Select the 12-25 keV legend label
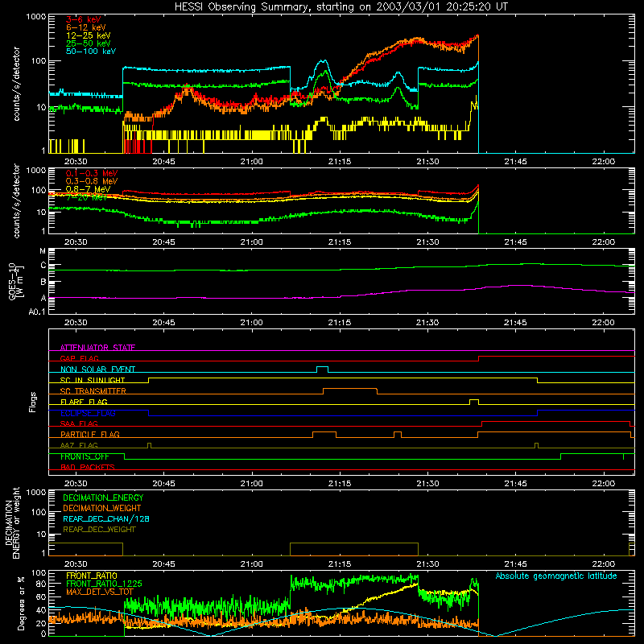The width and height of the screenshot is (644, 644). click(89, 35)
